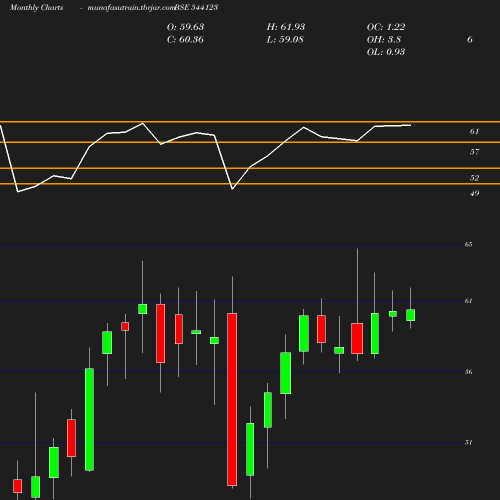The image size is (500, 500).
Task: Click the open value 'O: 59.63'
Action: click(185, 27)
